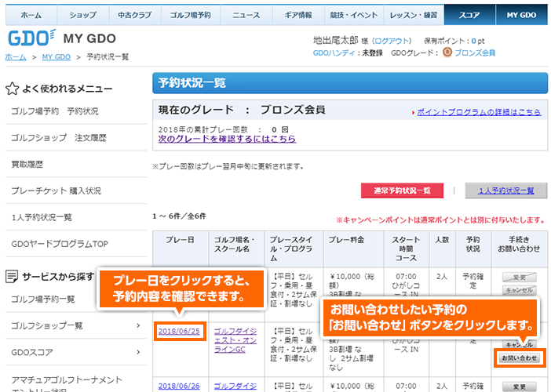
Task: Click the 予約状況 column header
Action: point(473,249)
